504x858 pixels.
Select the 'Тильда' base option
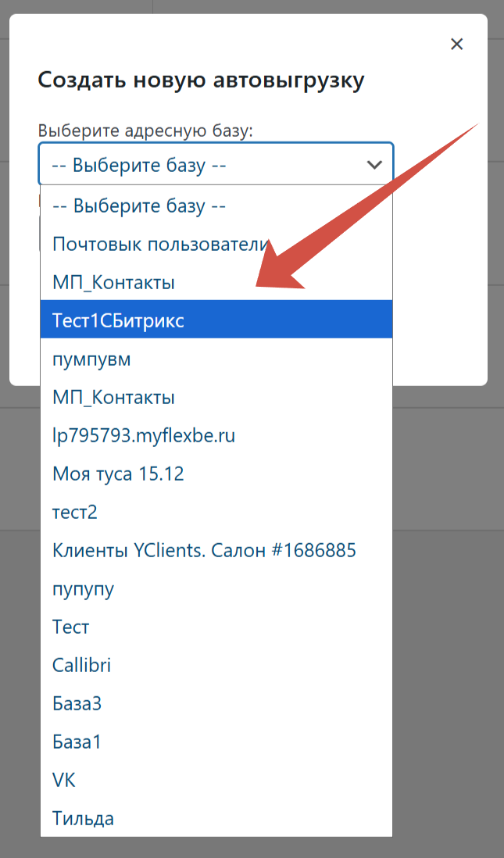[x=83, y=819]
